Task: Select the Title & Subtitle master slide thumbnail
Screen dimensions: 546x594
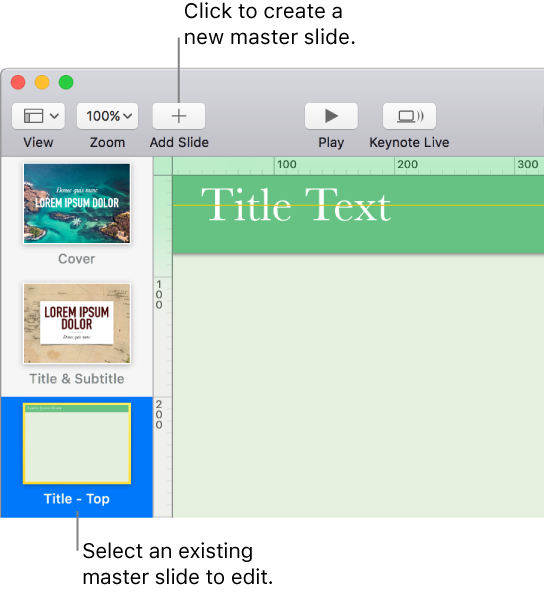Action: [77, 324]
